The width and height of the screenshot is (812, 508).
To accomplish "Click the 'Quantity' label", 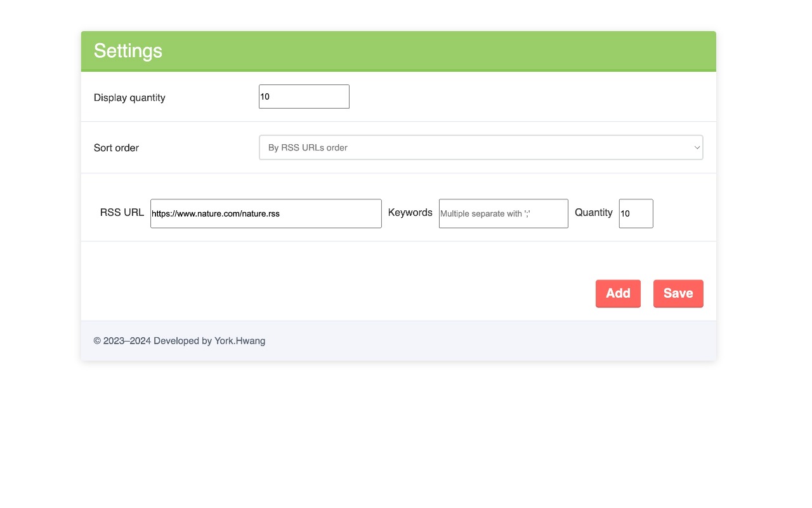I will pos(594,213).
